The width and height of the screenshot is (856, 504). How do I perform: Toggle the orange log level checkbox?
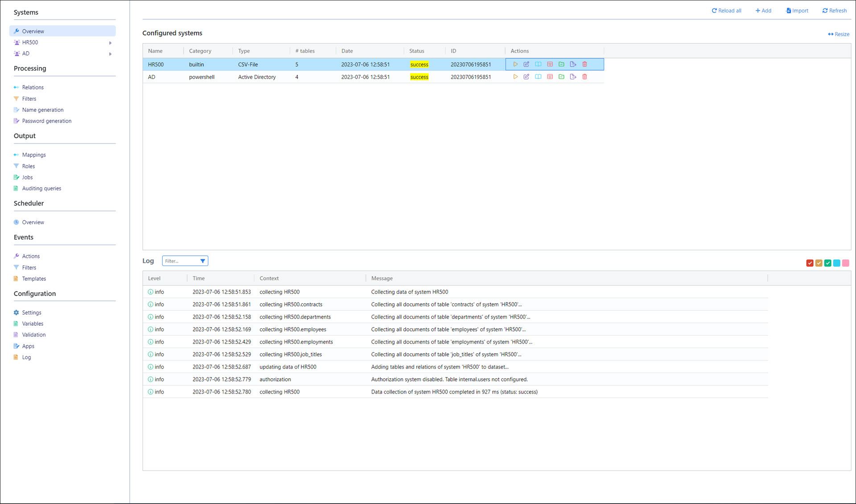click(819, 263)
